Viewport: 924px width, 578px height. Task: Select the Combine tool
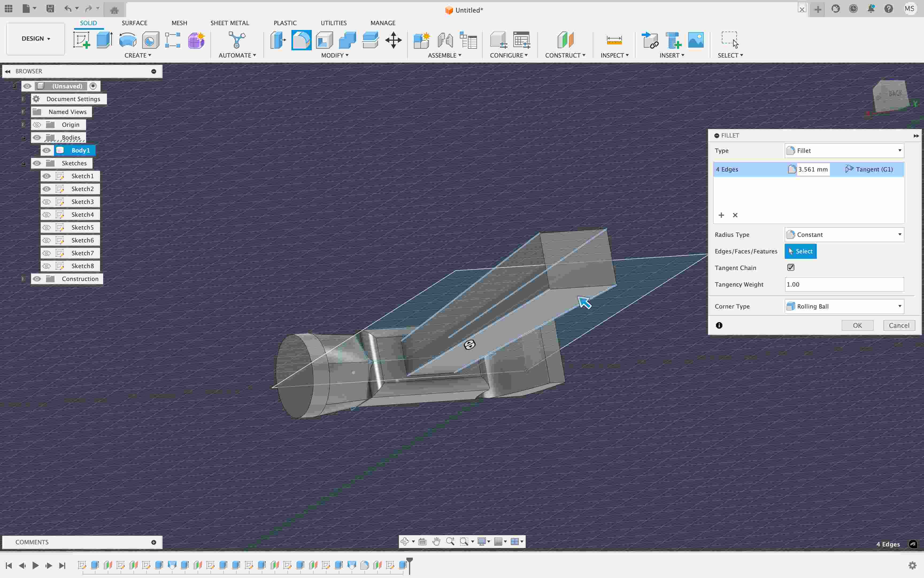click(348, 40)
